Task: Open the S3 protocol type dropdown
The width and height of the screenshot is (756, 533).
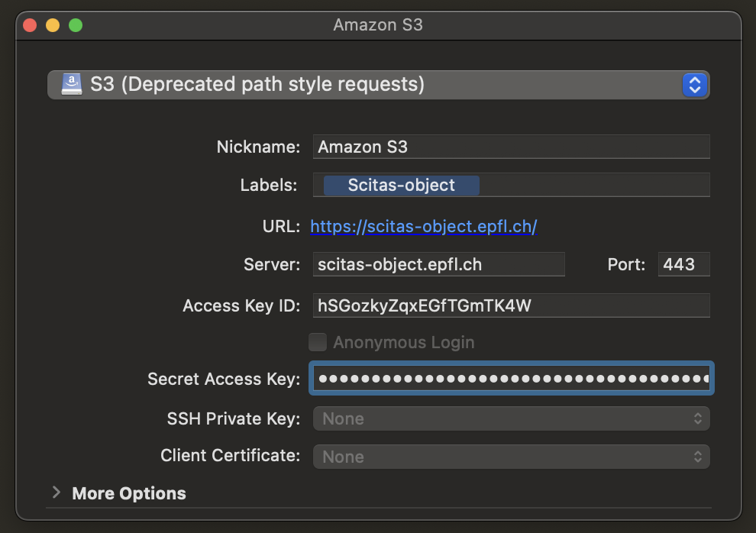Action: pos(379,85)
